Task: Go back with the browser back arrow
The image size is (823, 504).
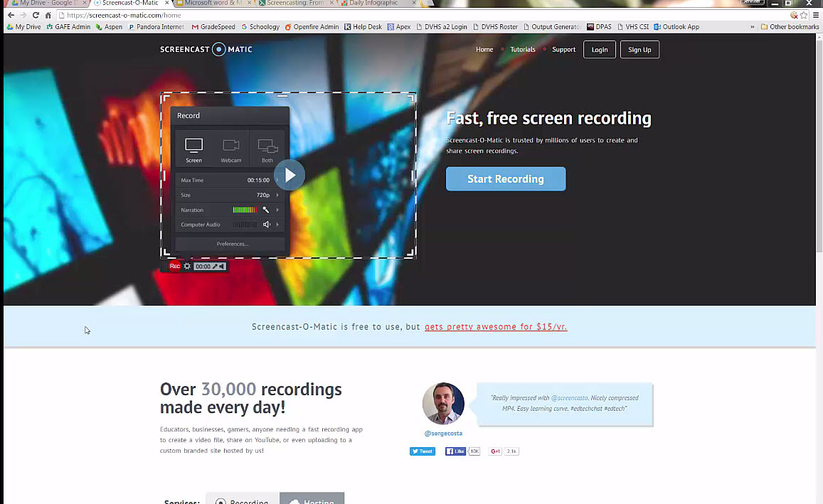Action: 11,15
